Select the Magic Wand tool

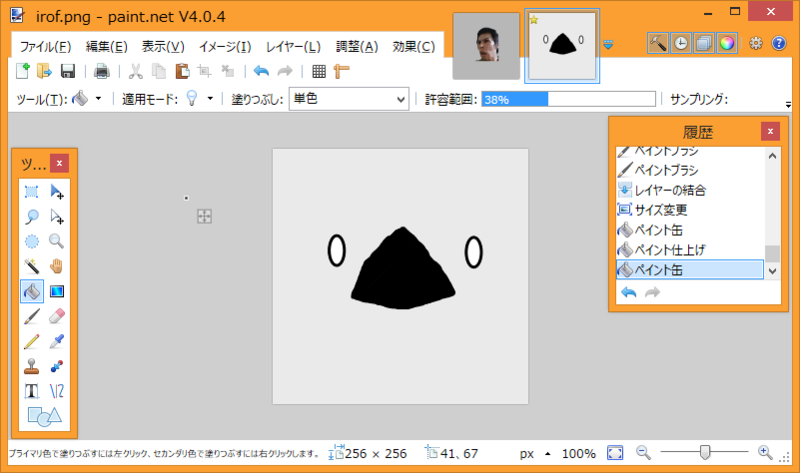32,266
